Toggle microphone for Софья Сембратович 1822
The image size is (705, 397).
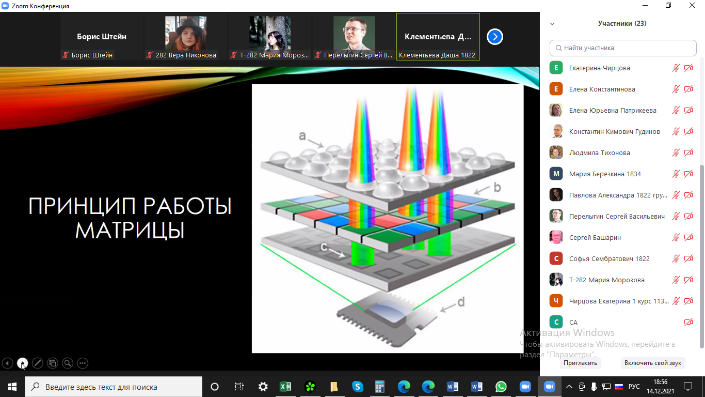(x=676, y=259)
